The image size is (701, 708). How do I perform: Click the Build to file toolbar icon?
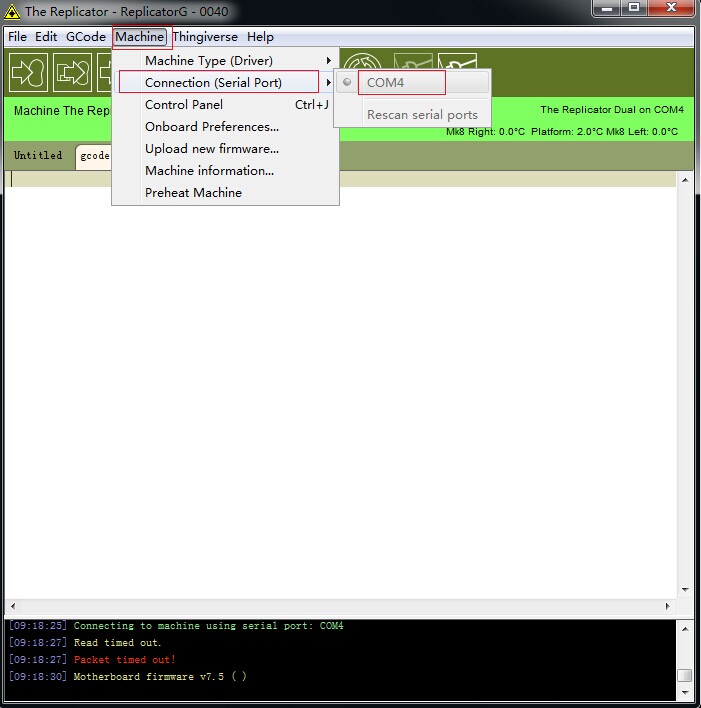tap(72, 72)
